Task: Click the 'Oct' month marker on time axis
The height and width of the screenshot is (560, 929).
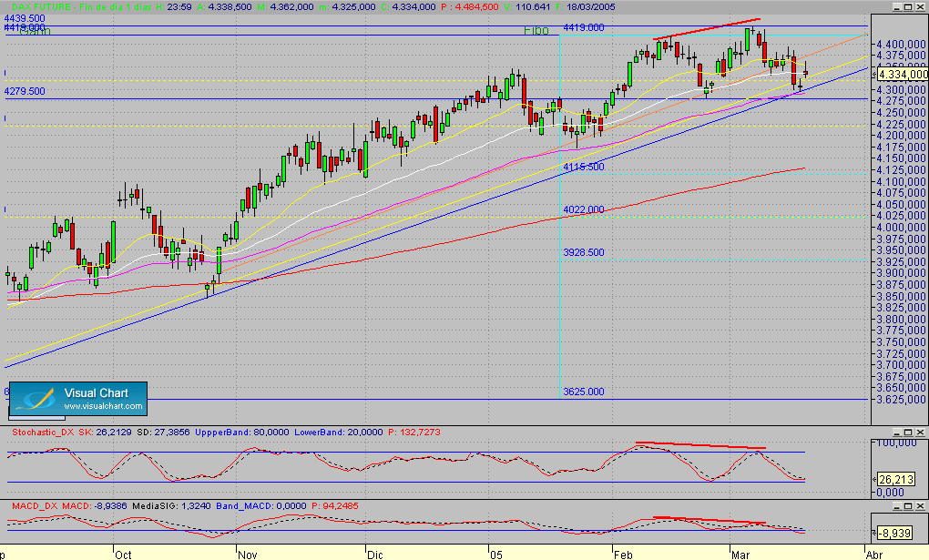Action: pos(123,555)
